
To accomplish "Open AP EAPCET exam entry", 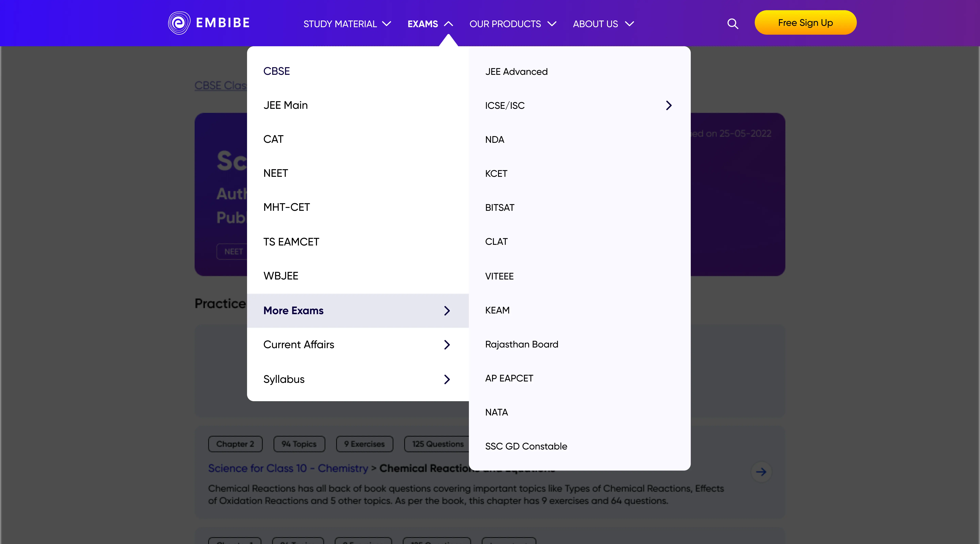I will (509, 378).
